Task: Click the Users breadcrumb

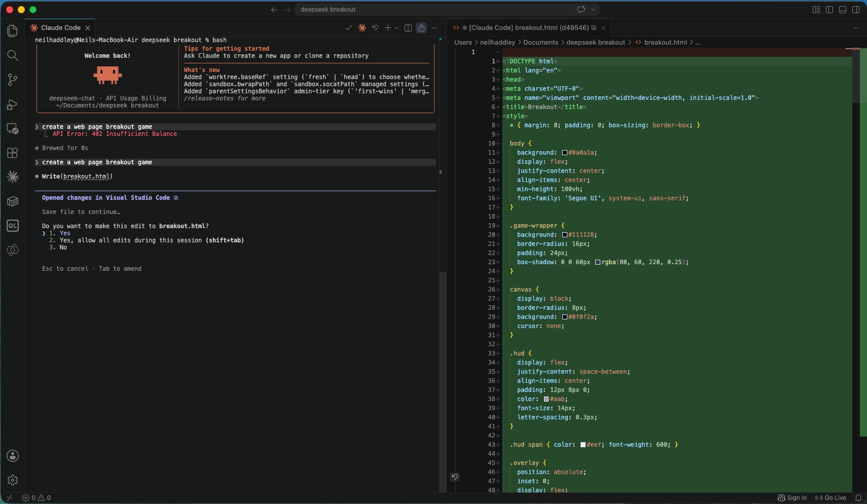Action: coord(463,43)
